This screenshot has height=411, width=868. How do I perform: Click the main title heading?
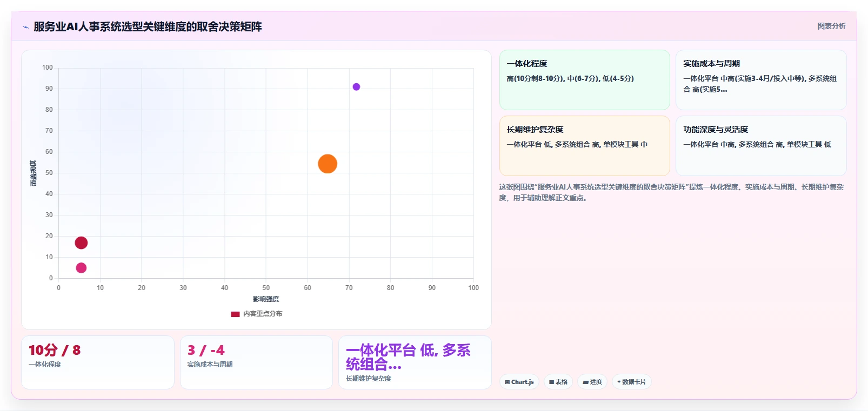click(x=148, y=26)
